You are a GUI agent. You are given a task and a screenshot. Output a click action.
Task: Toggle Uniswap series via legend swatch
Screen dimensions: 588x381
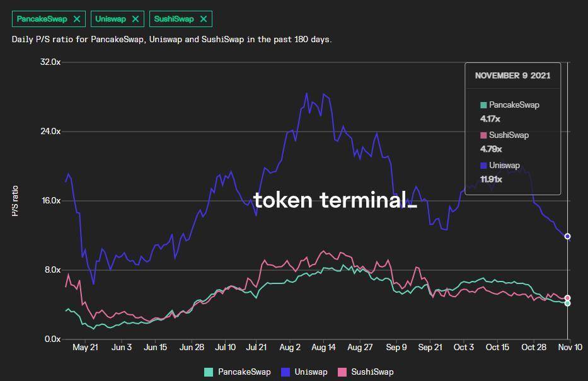(285, 372)
